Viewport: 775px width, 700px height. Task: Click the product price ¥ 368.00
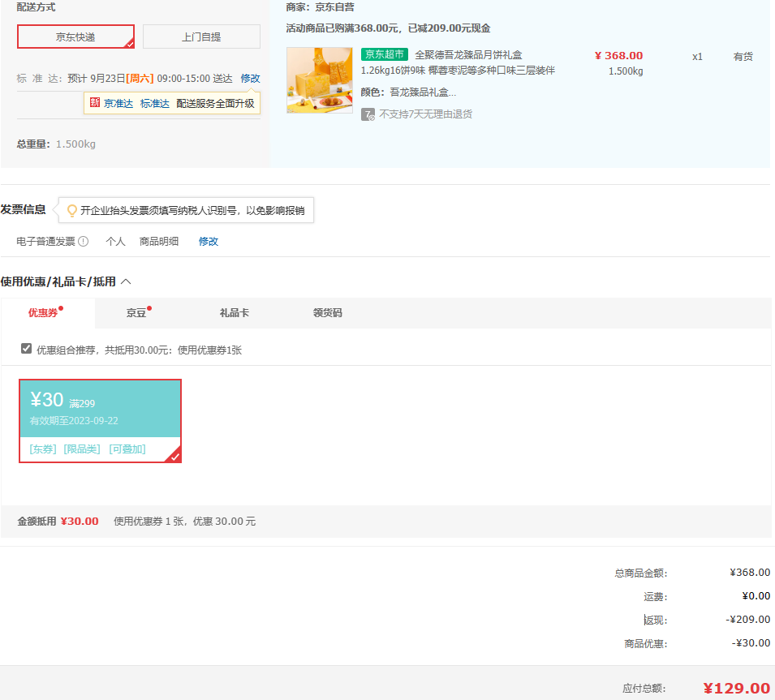pos(619,55)
